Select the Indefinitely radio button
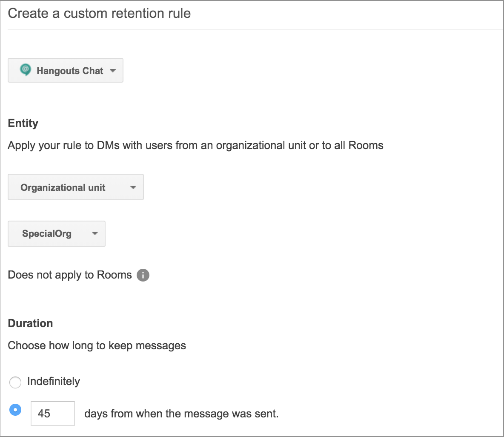Image resolution: width=504 pixels, height=437 pixels. point(15,382)
